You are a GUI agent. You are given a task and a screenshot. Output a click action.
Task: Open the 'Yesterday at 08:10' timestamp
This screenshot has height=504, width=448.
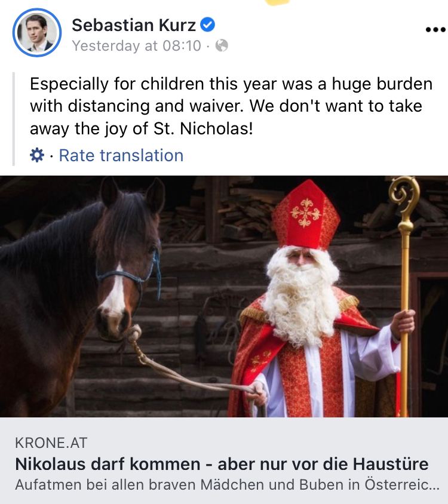coord(137,45)
